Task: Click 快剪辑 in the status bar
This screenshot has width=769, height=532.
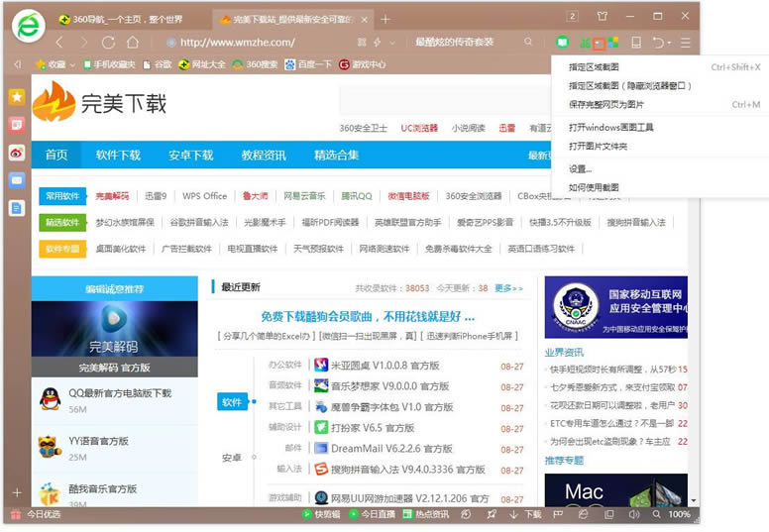Action: click(x=321, y=514)
